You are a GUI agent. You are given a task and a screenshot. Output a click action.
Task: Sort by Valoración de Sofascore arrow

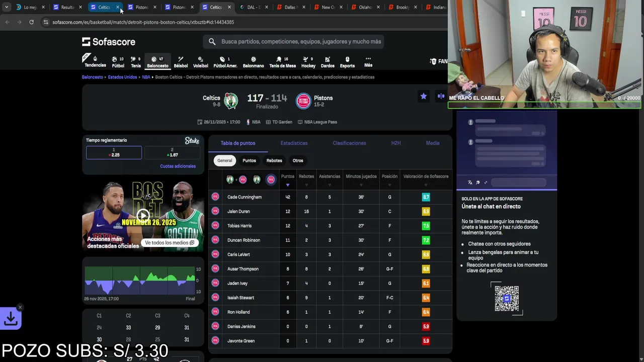point(426,185)
